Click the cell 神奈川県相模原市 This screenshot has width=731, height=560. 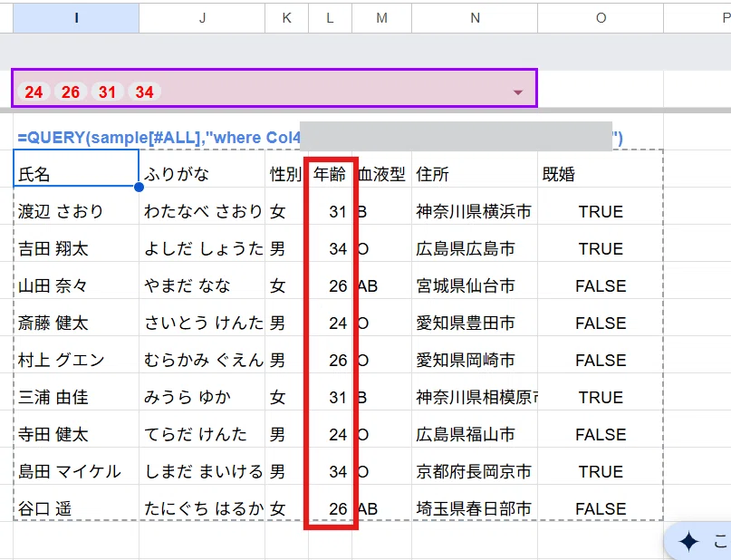[475, 391]
